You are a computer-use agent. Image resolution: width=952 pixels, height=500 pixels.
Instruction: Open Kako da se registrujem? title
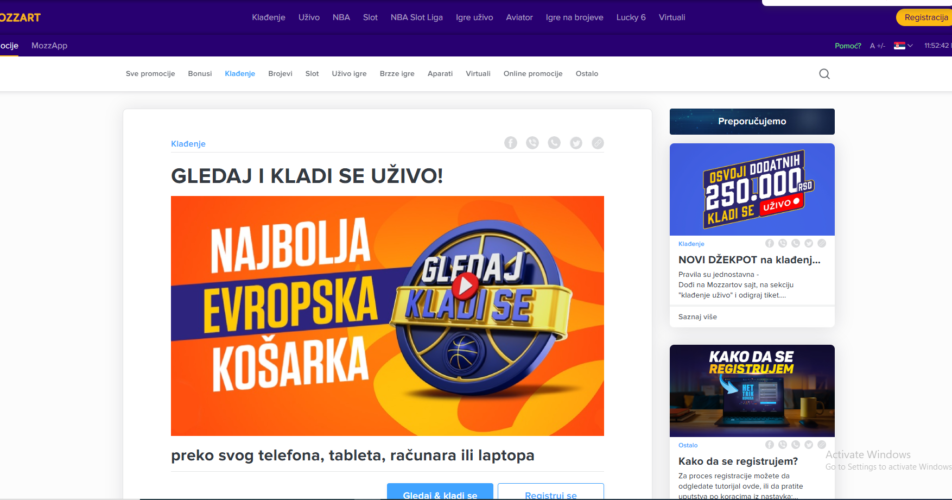[x=738, y=461]
